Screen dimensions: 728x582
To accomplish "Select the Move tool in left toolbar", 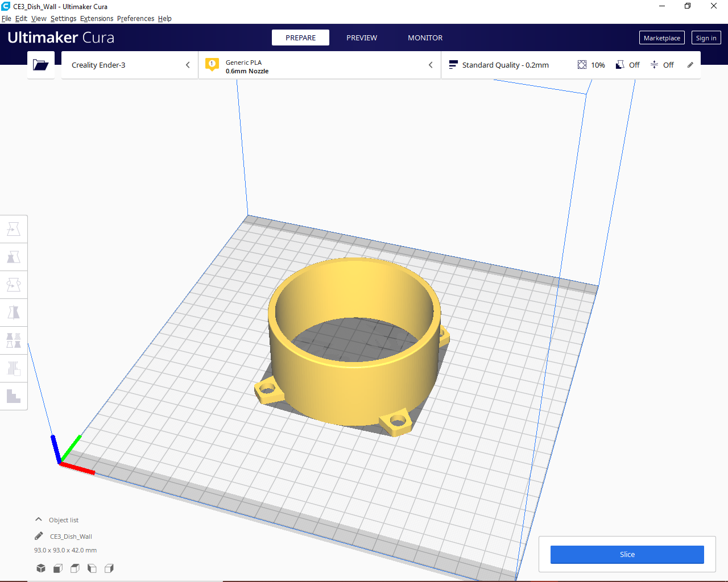I will 14,229.
